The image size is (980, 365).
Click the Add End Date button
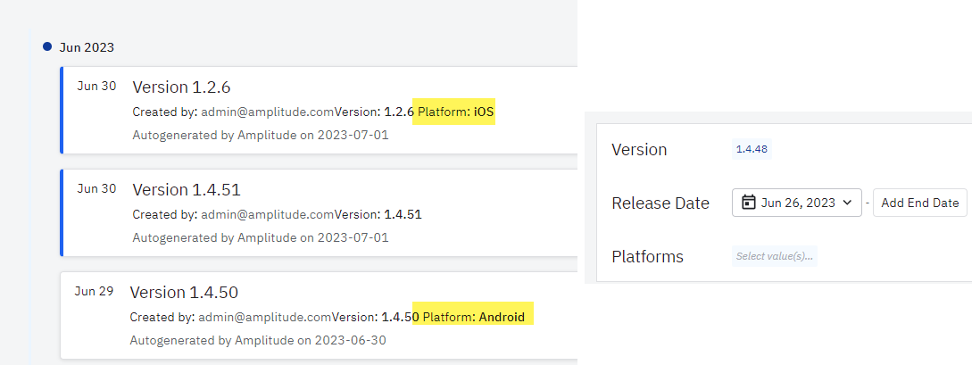tap(920, 203)
